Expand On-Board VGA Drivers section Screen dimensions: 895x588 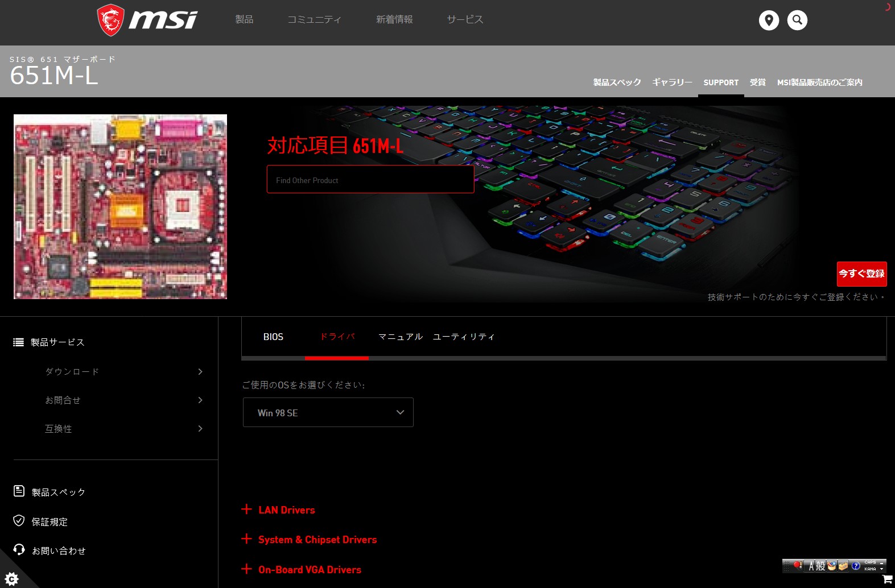click(302, 569)
